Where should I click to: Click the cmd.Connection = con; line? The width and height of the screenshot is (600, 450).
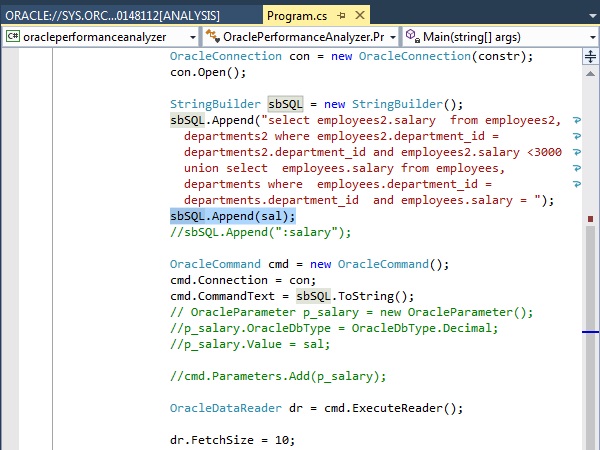[243, 280]
